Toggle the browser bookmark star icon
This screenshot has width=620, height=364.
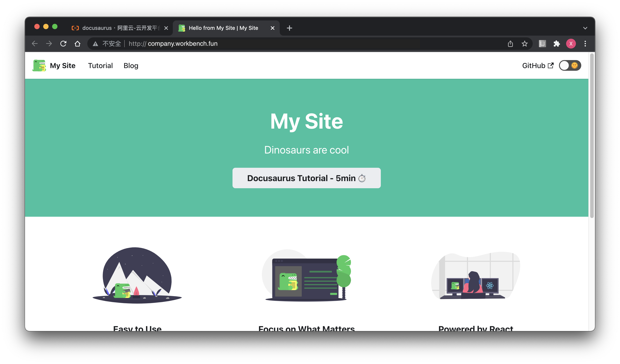(x=525, y=43)
